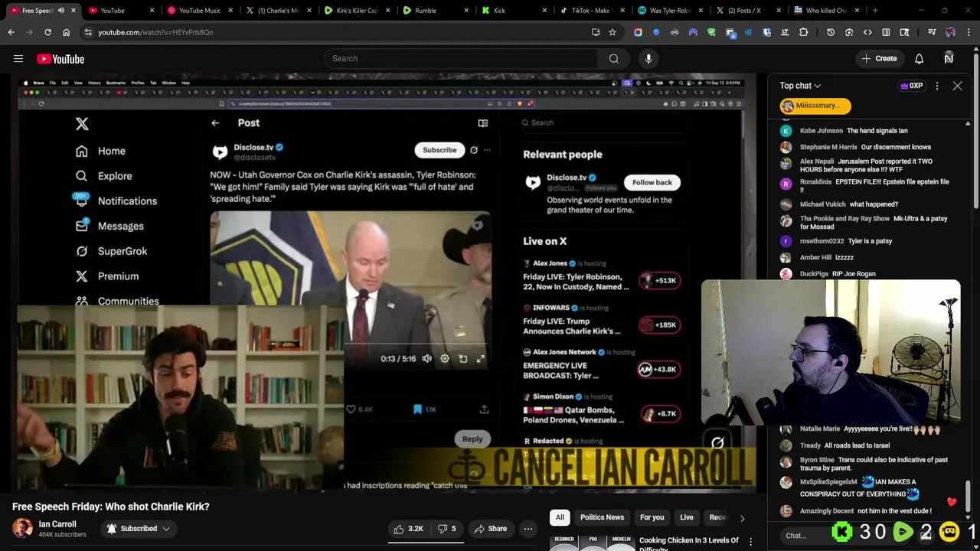Open the browser profile avatar
The width and height of the screenshot is (980, 551).
pos(950,32)
